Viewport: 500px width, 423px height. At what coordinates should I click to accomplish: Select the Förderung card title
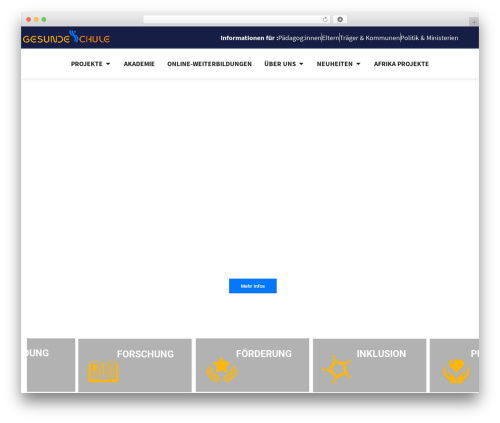(x=264, y=353)
